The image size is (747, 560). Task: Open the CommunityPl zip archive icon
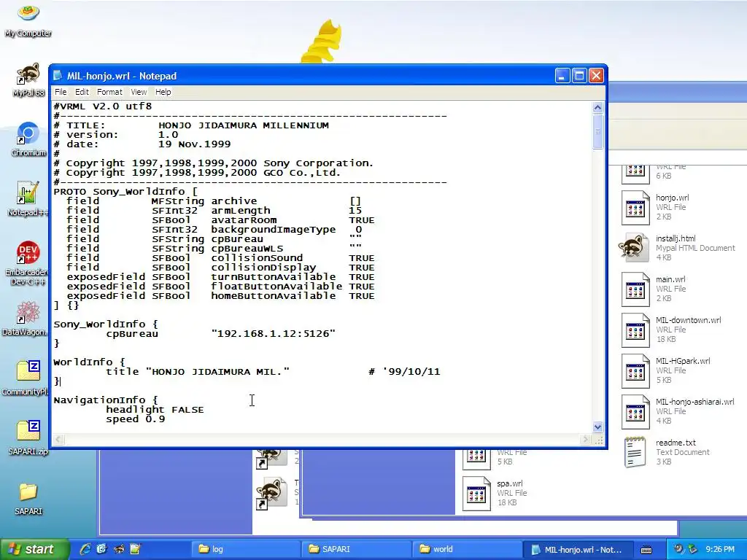tap(28, 371)
